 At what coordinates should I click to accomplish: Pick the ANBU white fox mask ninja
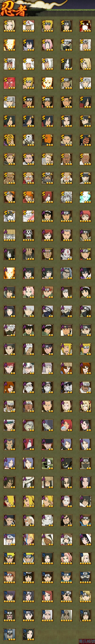(66, 254)
